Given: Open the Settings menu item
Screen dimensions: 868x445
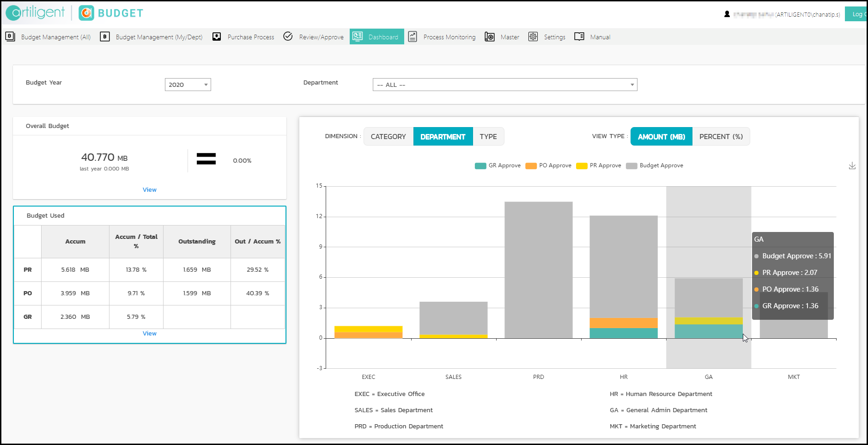Looking at the screenshot, I should [x=555, y=37].
